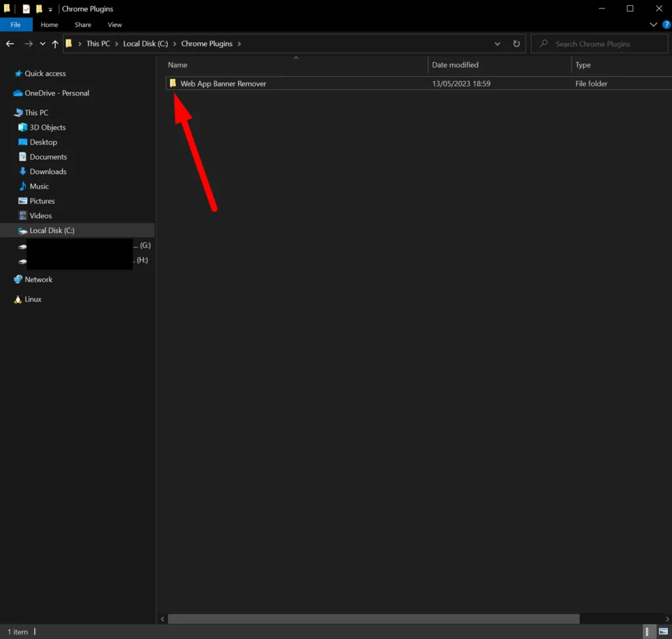The height and width of the screenshot is (639, 672).
Task: Open 3D Objects in the sidebar
Action: [x=47, y=127]
